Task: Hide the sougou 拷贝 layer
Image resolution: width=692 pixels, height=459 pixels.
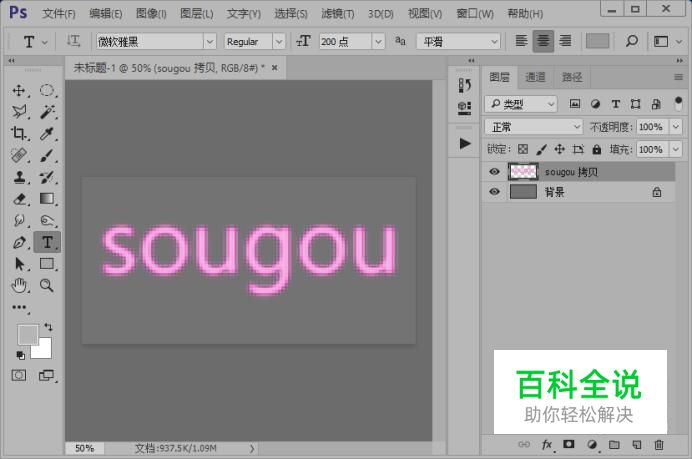Action: [x=494, y=171]
